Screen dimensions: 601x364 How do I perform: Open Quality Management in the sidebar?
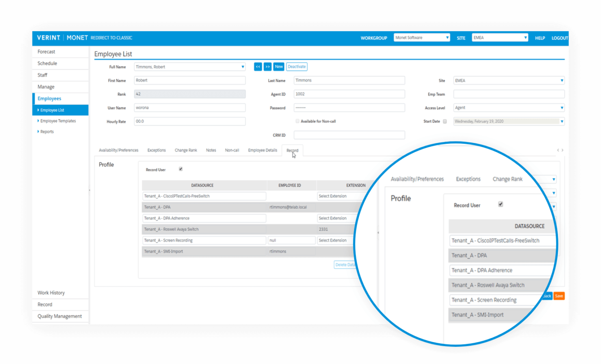click(x=59, y=316)
